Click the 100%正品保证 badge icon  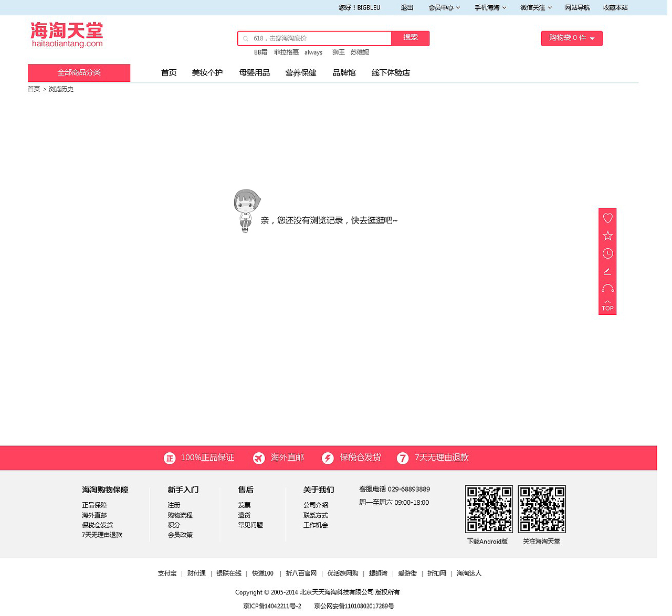[169, 458]
